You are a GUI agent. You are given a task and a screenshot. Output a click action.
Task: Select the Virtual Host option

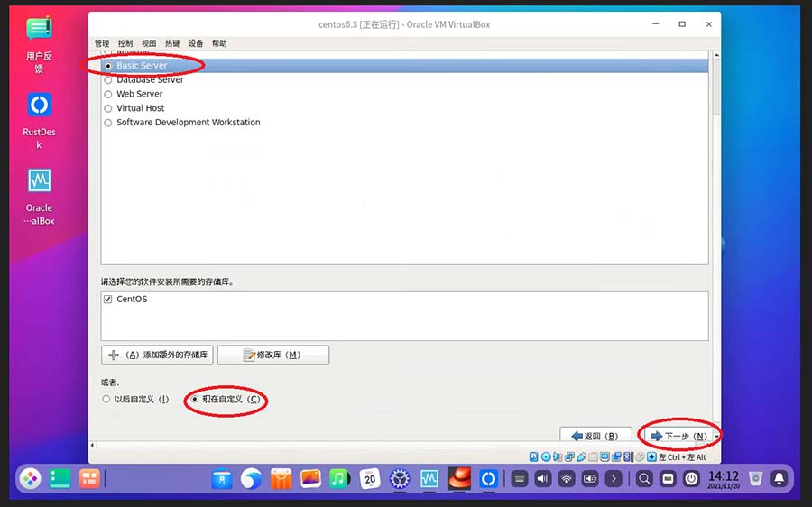click(x=107, y=109)
